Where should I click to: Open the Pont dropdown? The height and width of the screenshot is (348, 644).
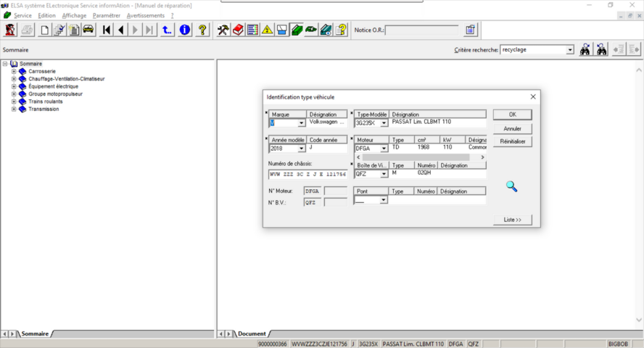(383, 200)
